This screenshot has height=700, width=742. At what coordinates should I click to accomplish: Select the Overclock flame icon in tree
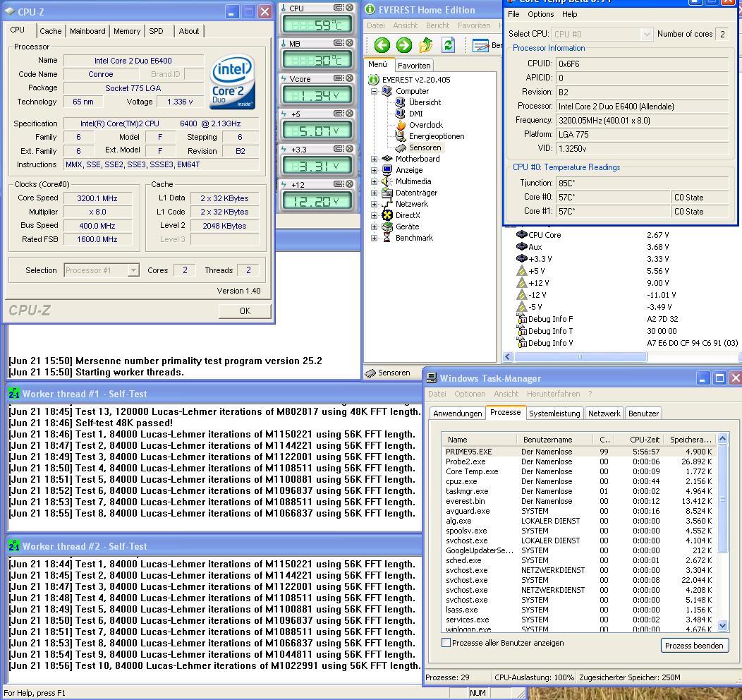(401, 125)
